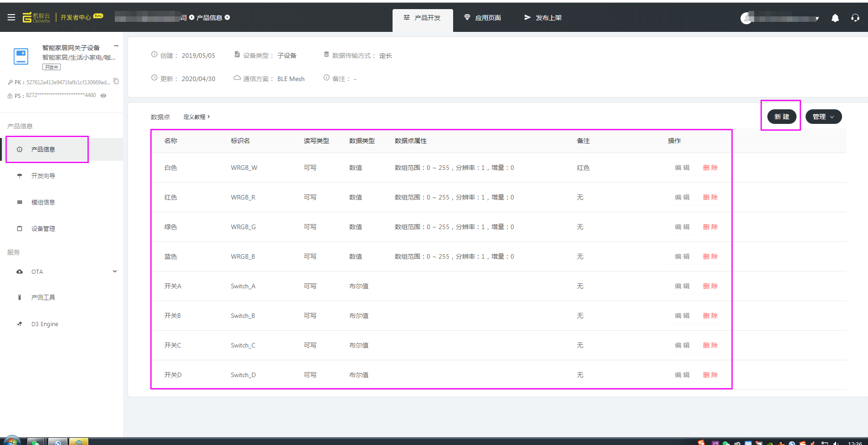868x445 pixels.
Task: Edit the 绿色 data point
Action: tap(682, 227)
